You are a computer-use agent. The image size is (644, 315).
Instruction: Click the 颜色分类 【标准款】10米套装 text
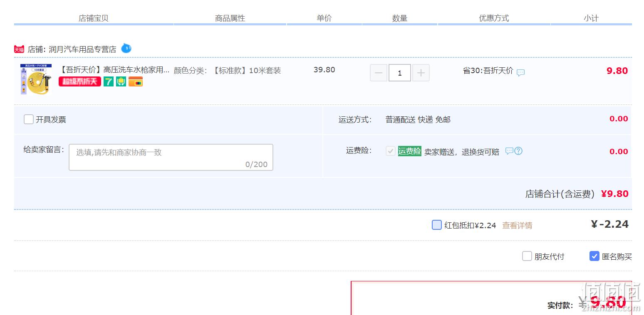[x=227, y=71]
